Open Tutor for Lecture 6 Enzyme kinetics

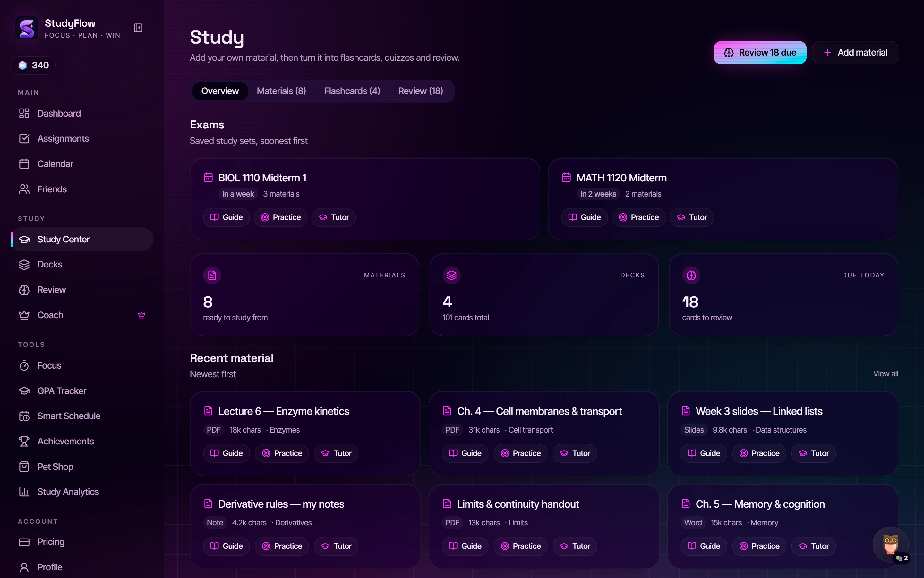(336, 453)
